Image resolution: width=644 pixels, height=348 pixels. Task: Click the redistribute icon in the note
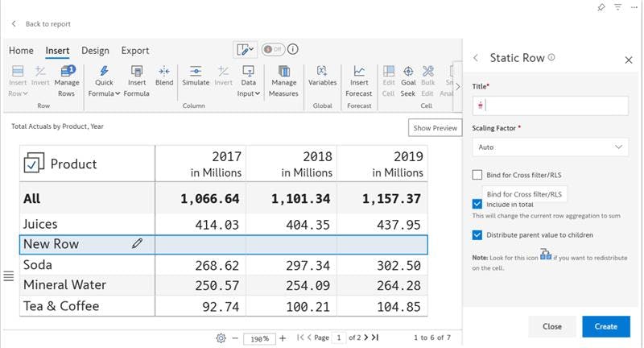(x=546, y=255)
